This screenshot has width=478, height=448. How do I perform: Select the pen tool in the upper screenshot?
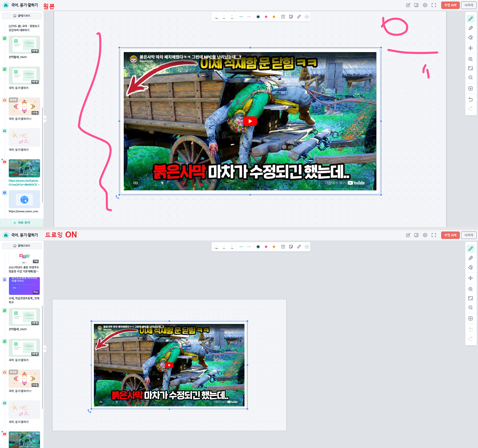click(x=471, y=19)
